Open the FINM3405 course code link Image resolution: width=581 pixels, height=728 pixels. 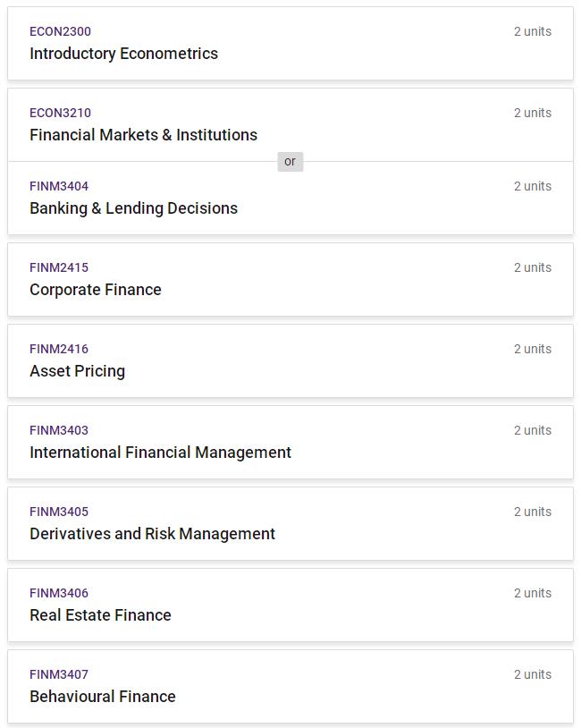[59, 512]
